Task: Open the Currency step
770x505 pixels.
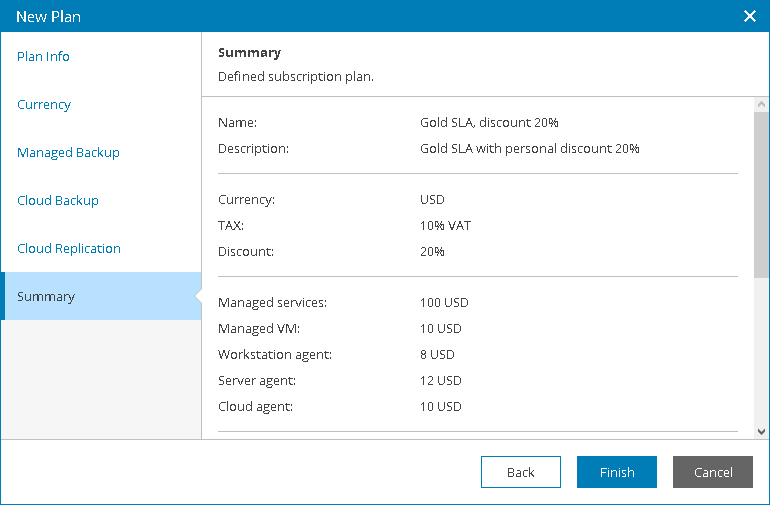Action: 44,105
